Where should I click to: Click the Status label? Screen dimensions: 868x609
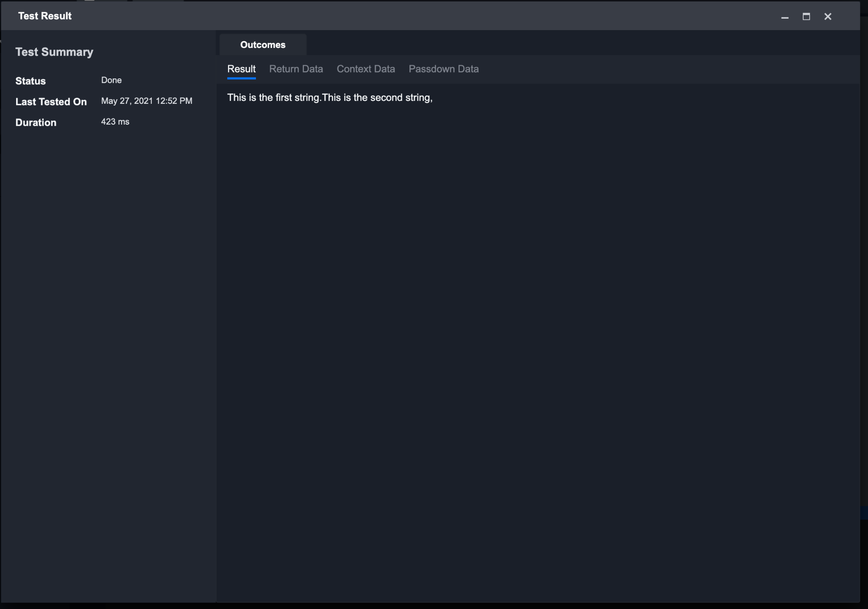31,81
